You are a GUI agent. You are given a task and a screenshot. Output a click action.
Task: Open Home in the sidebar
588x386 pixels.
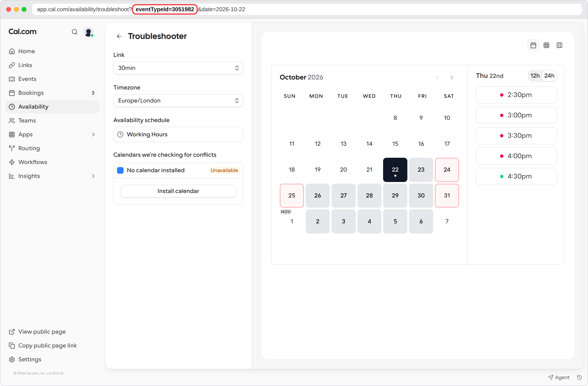[x=52, y=51]
